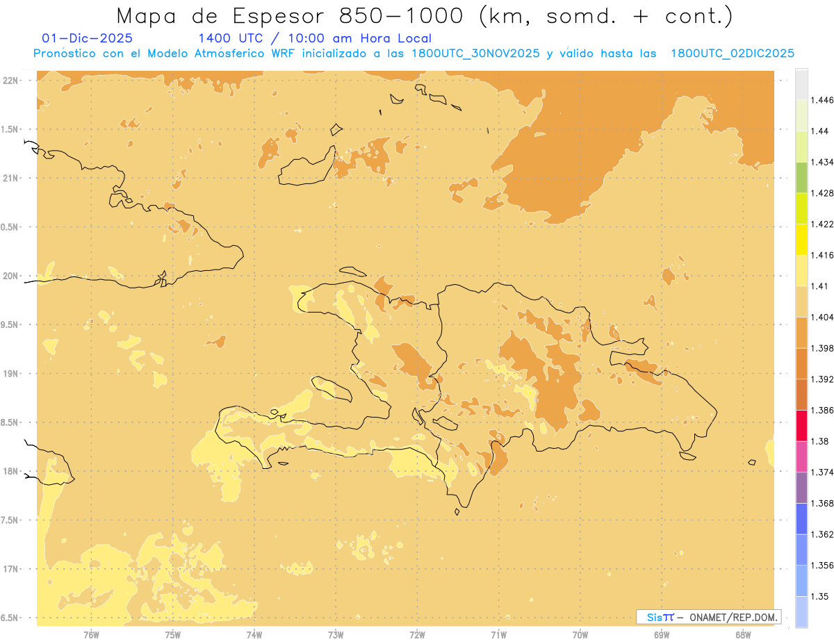
Task: Click the '1.35' colorbar value
Action: pos(821,596)
